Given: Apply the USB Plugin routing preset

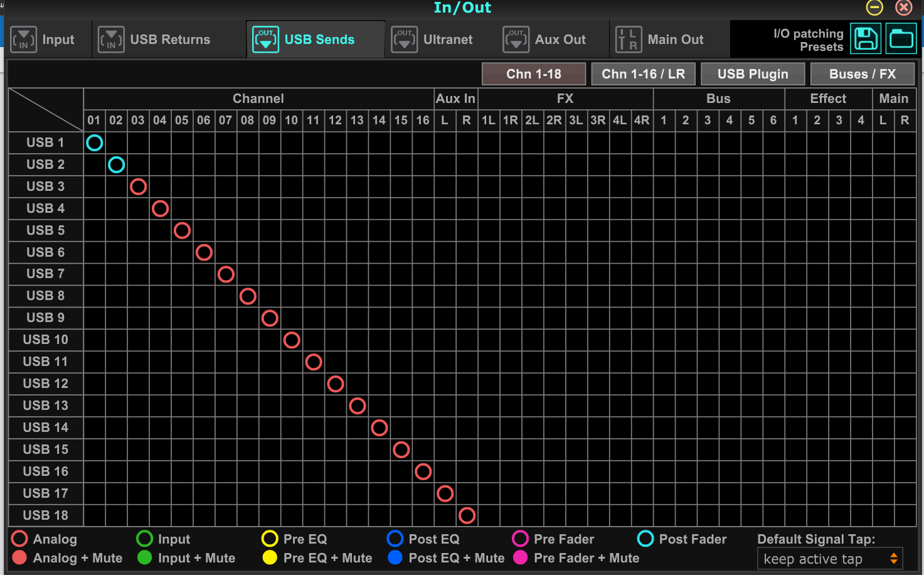Looking at the screenshot, I should point(753,74).
